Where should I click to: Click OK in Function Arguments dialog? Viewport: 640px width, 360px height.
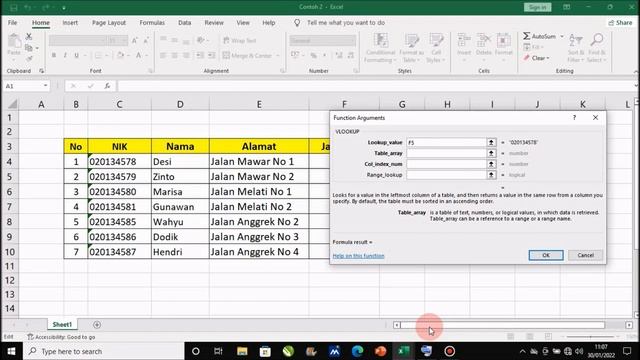(x=546, y=255)
